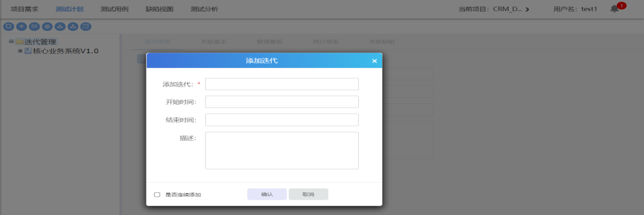
Task: Close the 添加迭代 dialog
Action: coord(375,61)
